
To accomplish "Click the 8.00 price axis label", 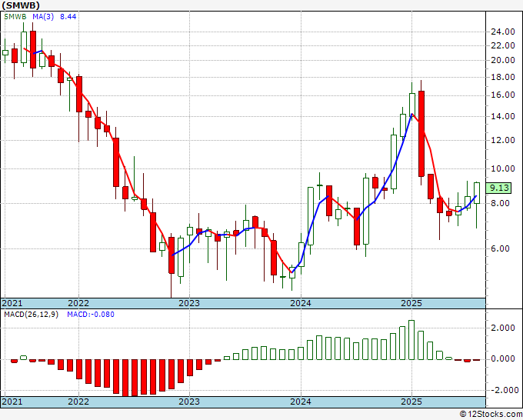I will click(500, 203).
